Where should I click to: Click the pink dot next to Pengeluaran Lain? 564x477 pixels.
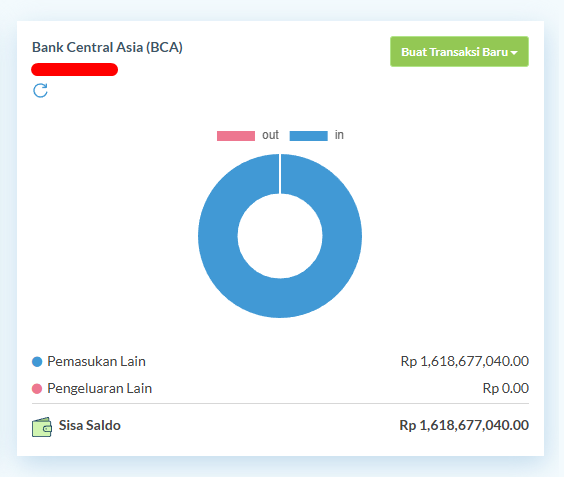[37, 389]
